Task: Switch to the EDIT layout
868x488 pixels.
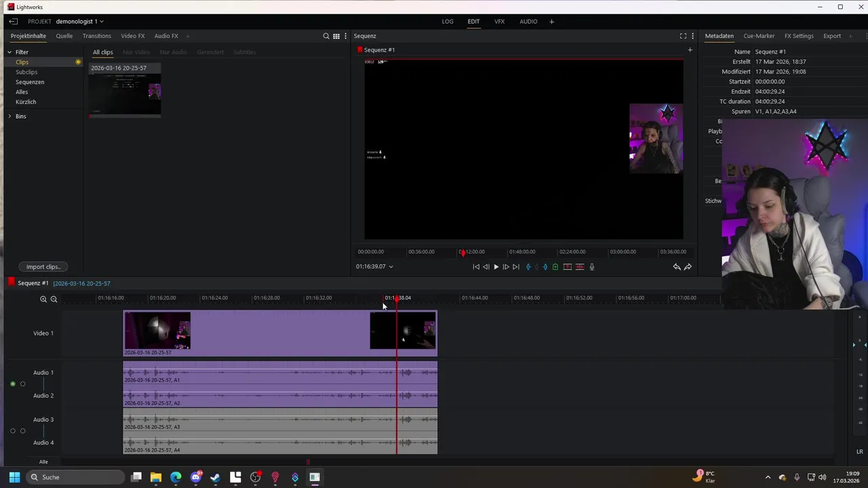Action: coord(473,22)
